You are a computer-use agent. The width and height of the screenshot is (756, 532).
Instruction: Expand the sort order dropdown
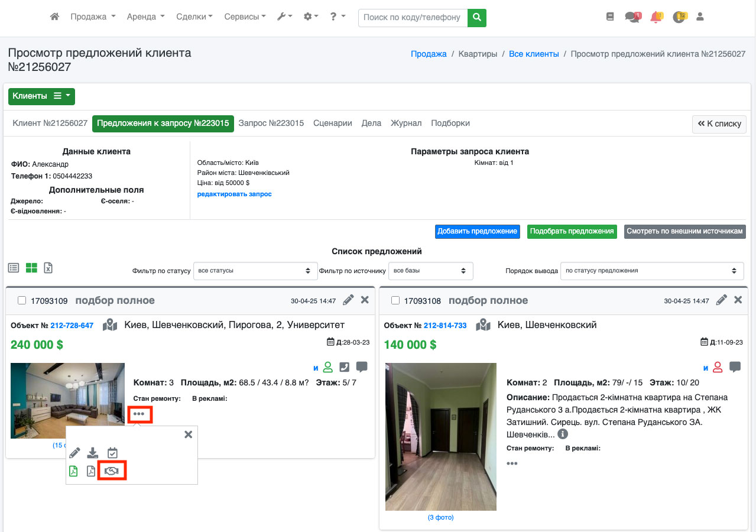pos(651,271)
